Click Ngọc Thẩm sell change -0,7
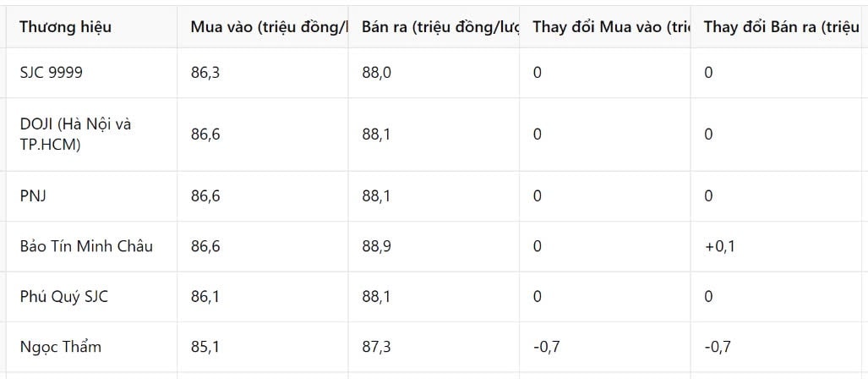Screen dimensions: 868x379 point(718,348)
